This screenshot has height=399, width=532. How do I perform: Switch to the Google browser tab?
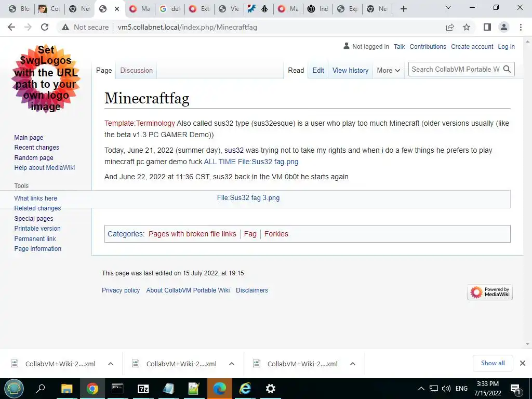[x=170, y=9]
